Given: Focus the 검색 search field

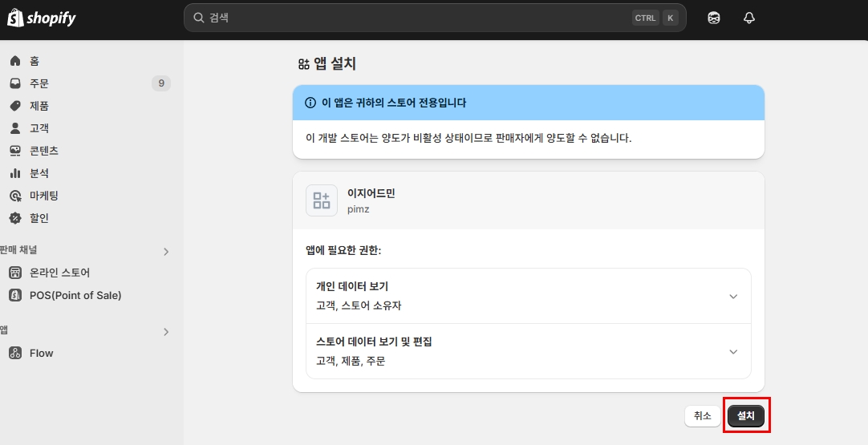Looking at the screenshot, I should [x=417, y=18].
